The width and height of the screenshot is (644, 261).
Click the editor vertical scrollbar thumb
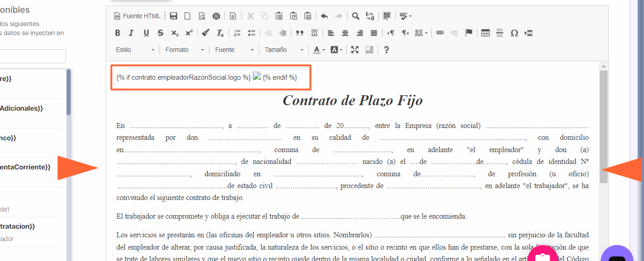point(603,127)
